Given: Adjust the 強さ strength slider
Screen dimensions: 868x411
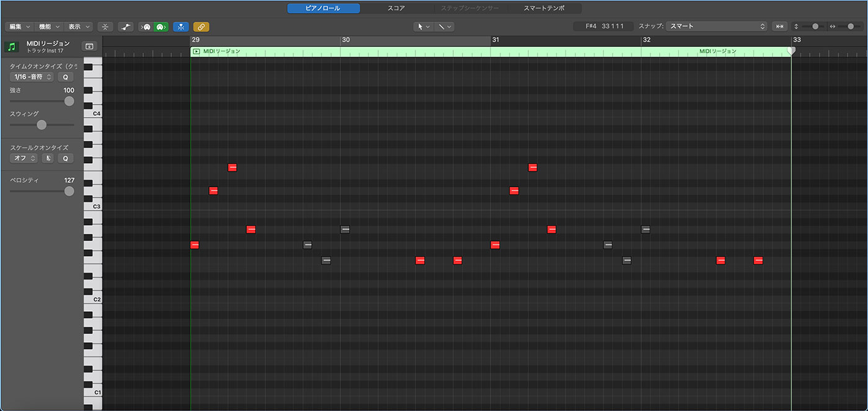Looking at the screenshot, I should point(42,101).
